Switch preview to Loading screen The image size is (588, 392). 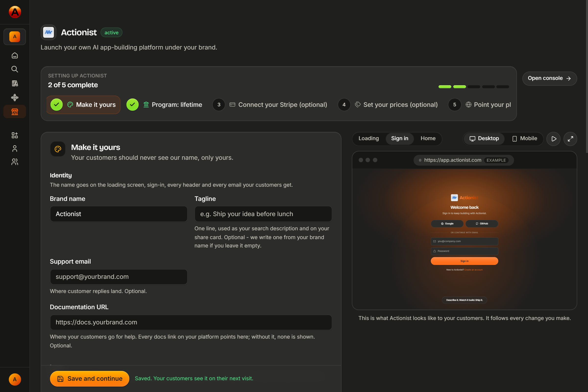pos(368,138)
